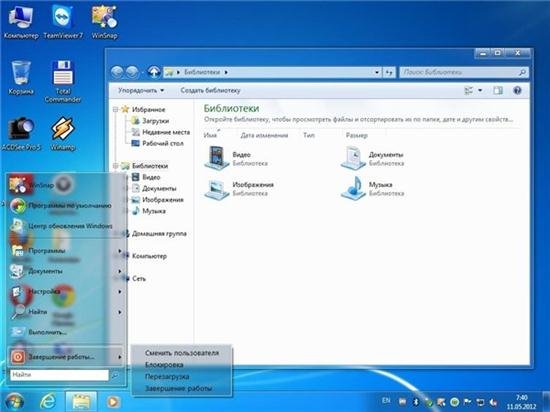The image size is (550, 412).
Task: Open the Изображения library in main pane
Action: click(217, 189)
